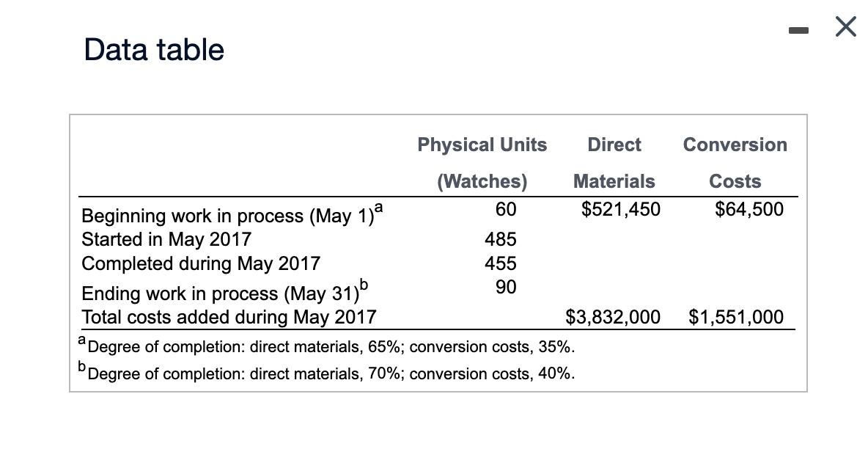Click the Data table title

click(153, 50)
